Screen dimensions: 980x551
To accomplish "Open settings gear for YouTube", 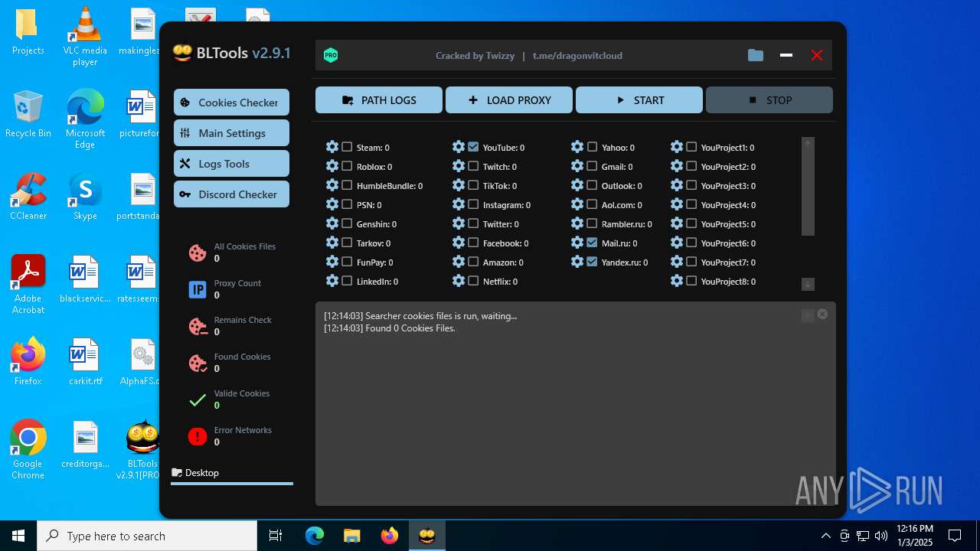I will tap(459, 147).
